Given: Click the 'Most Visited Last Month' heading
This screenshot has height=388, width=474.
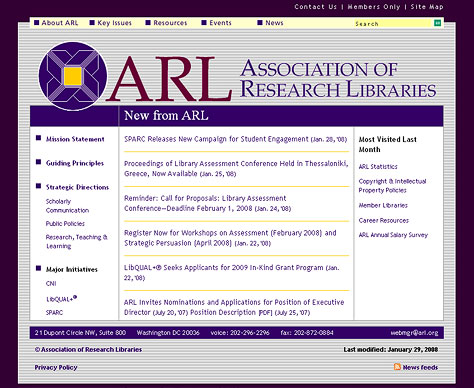Looking at the screenshot, I should click(x=387, y=144).
